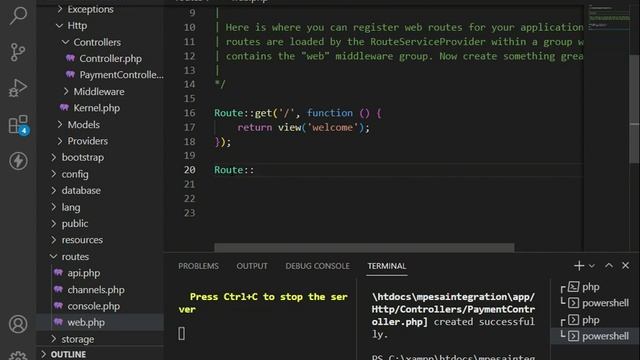
Task: Click the editor horizontal scrollbar
Action: [364, 247]
